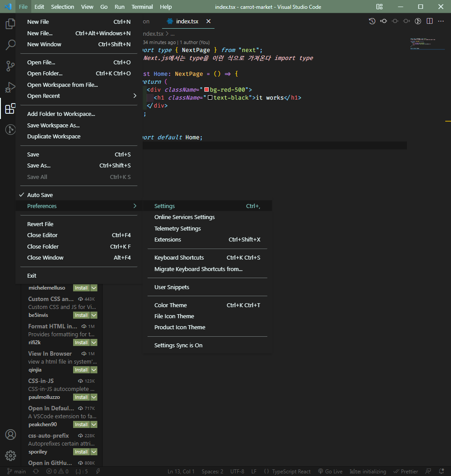Open the Accounts icon in activity bar
Image resolution: width=451 pixels, height=476 pixels.
click(x=10, y=435)
